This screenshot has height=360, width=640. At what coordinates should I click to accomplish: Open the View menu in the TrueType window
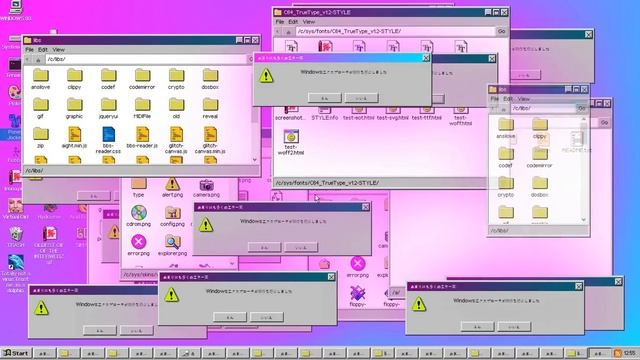309,22
